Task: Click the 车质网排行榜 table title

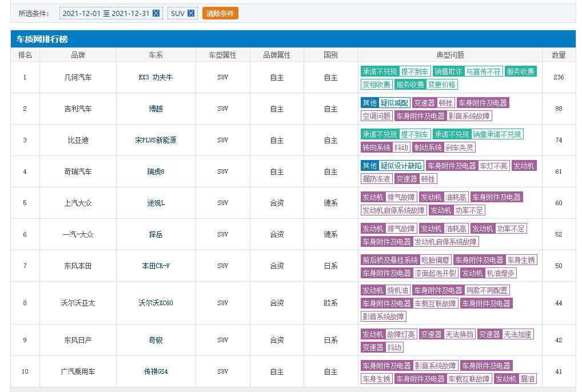Action: click(x=42, y=39)
